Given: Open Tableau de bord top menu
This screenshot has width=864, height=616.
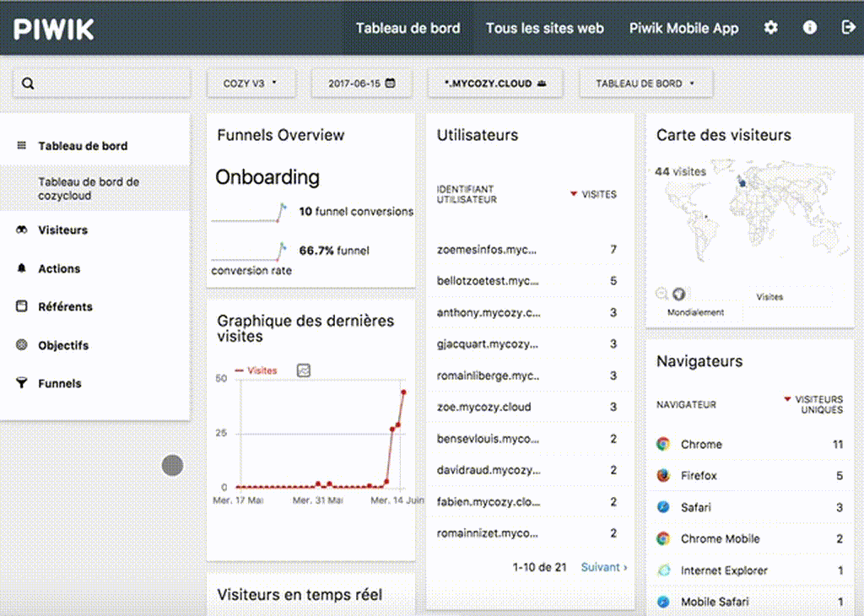Looking at the screenshot, I should 408,28.
